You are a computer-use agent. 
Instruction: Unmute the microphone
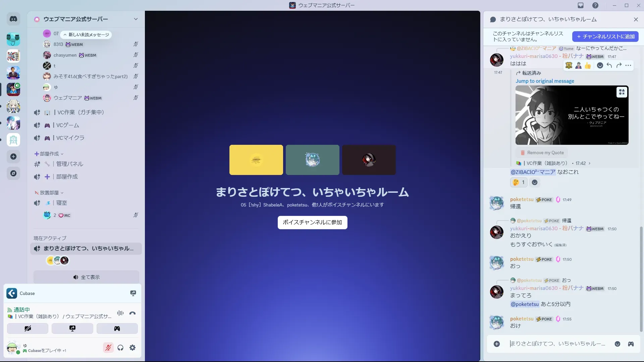click(108, 348)
